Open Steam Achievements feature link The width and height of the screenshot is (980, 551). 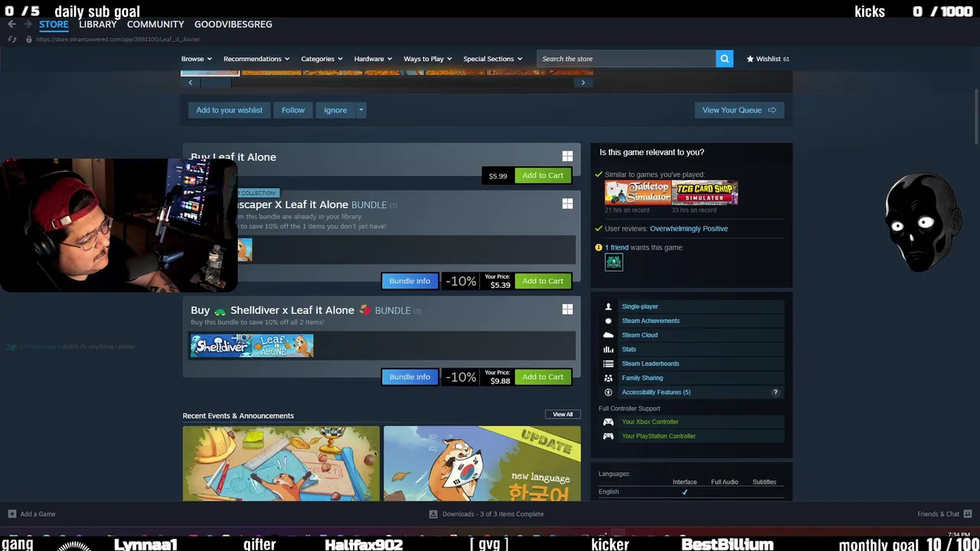[650, 321]
